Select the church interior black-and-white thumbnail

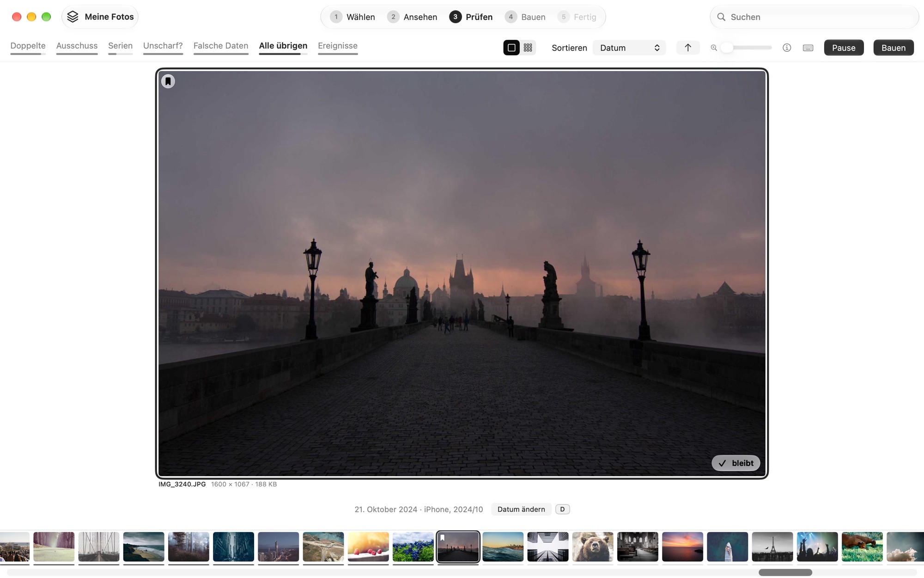coord(638,547)
